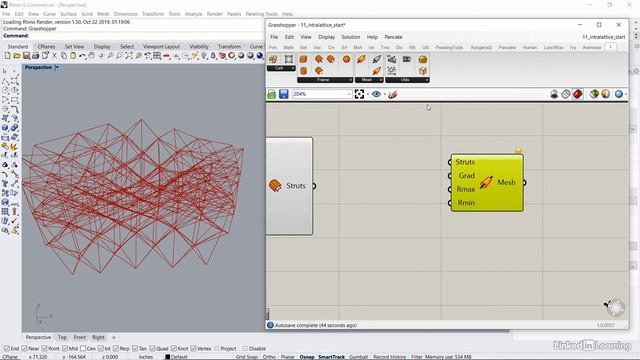Viewport: 640px width, 360px height.
Task: Toggle the Mid osnap checkbox
Action: click(65, 349)
